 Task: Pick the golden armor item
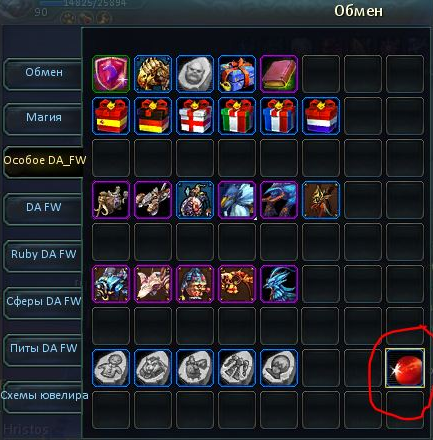[153, 74]
